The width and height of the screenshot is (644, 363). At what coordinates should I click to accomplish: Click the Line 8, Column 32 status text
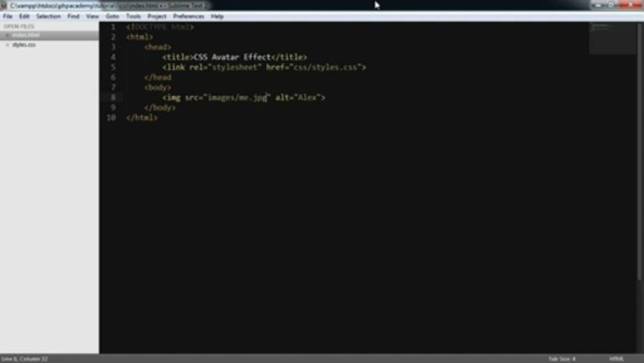click(x=25, y=358)
